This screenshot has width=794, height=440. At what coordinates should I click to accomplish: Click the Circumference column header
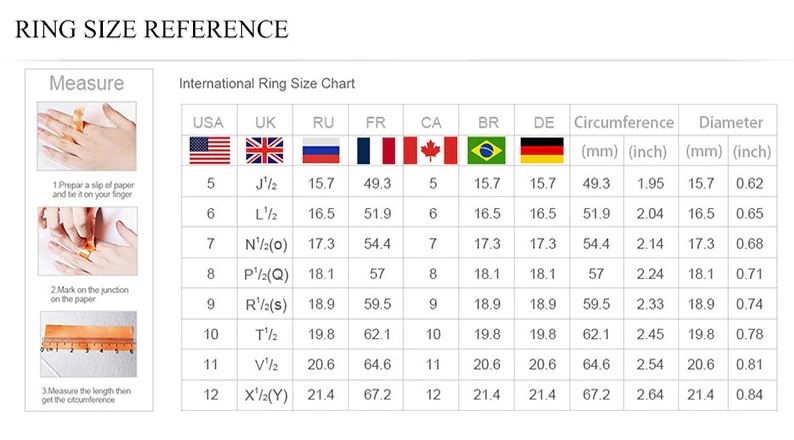click(x=624, y=123)
